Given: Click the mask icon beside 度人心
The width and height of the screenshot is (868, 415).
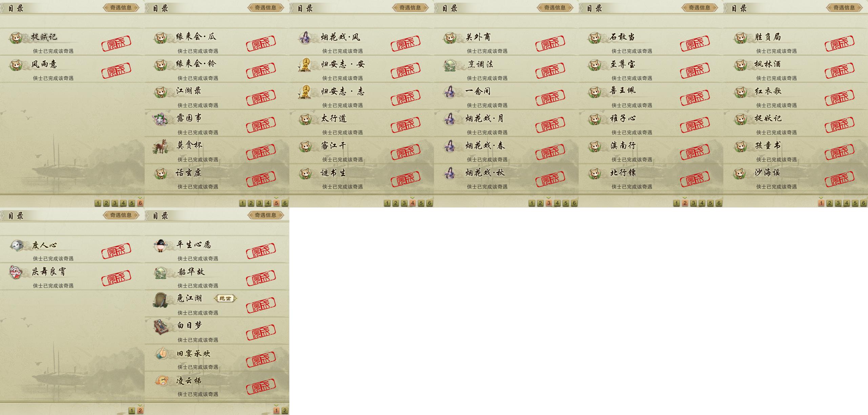Looking at the screenshot, I should 16,245.
